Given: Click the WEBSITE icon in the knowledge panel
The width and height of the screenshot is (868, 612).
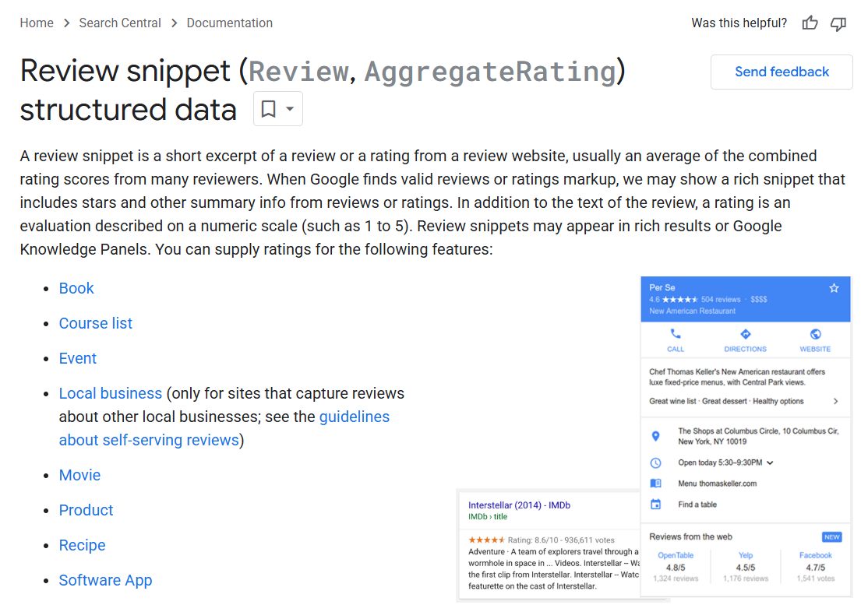Looking at the screenshot, I should (815, 333).
